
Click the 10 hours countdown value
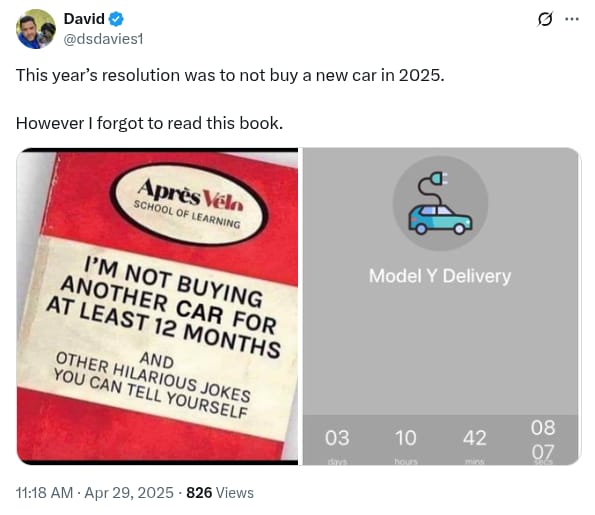tap(406, 438)
